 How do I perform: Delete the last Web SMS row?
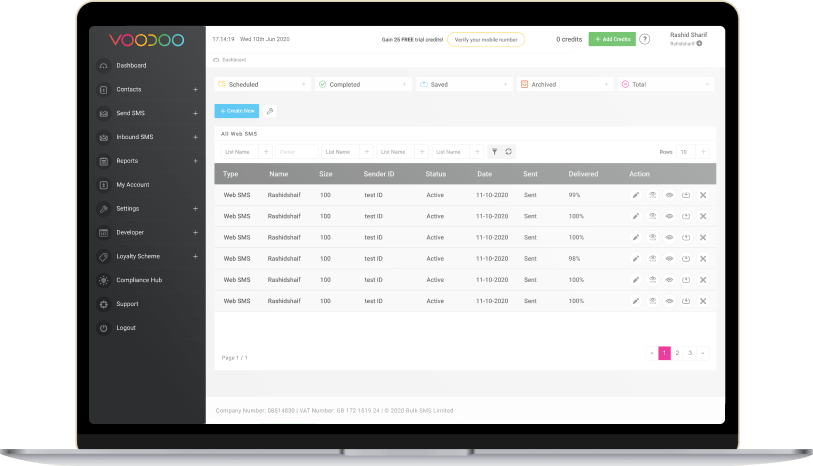(x=703, y=301)
